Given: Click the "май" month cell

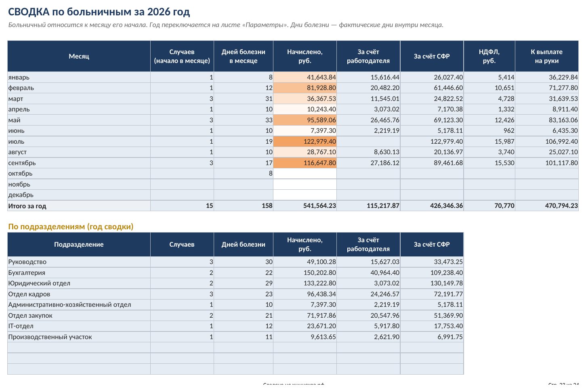Looking at the screenshot, I should tap(79, 120).
